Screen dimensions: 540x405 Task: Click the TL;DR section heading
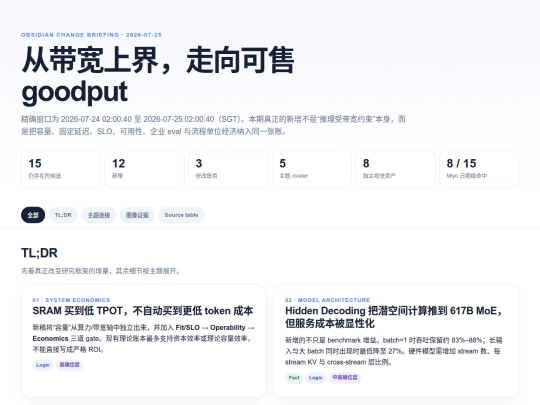click(39, 253)
